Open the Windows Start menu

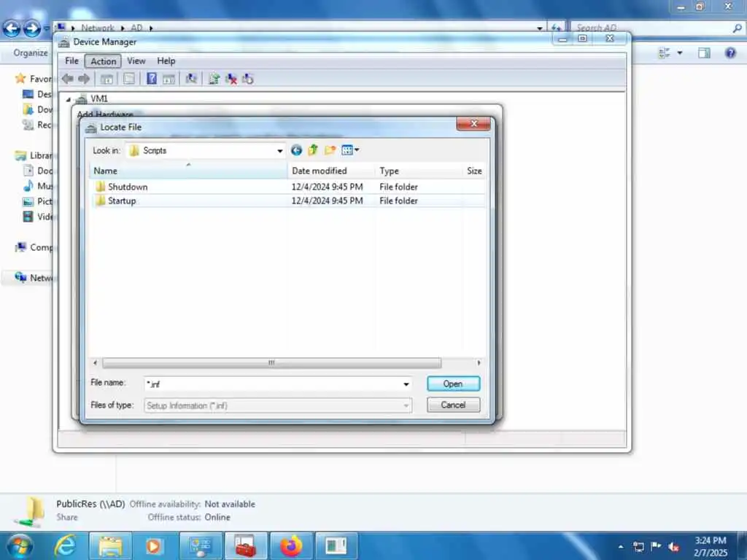(x=20, y=545)
